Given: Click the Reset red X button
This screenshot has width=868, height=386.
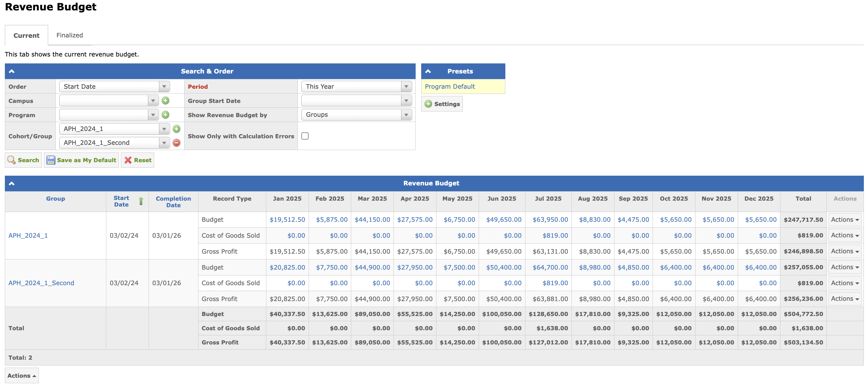Looking at the screenshot, I should tap(138, 160).
